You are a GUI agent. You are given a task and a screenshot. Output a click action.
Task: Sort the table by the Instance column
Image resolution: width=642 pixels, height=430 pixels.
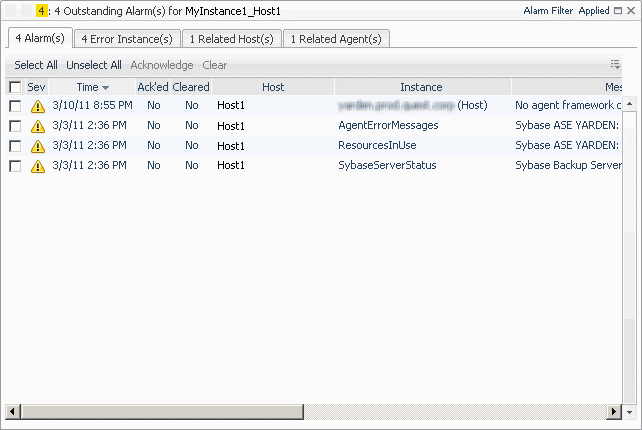tap(421, 87)
